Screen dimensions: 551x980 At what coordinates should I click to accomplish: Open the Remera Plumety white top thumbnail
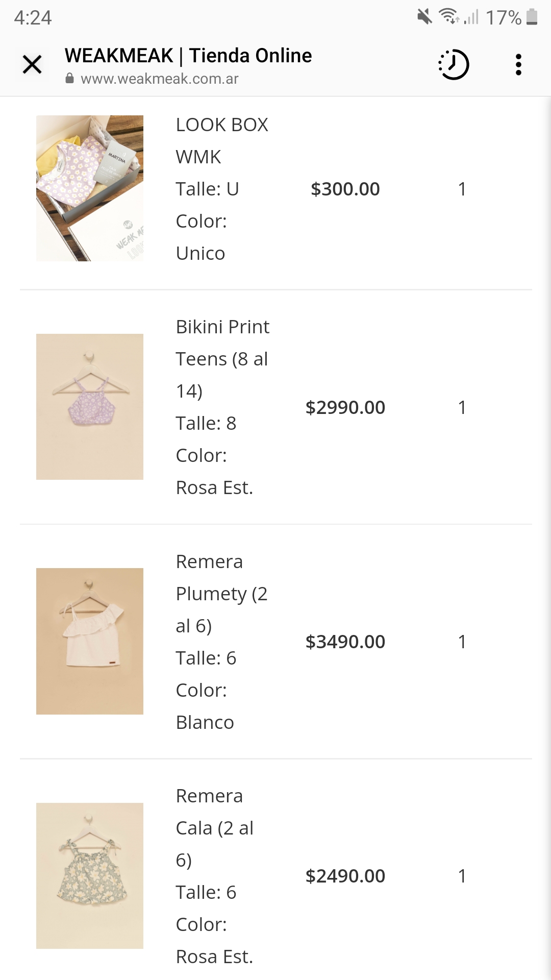click(90, 641)
